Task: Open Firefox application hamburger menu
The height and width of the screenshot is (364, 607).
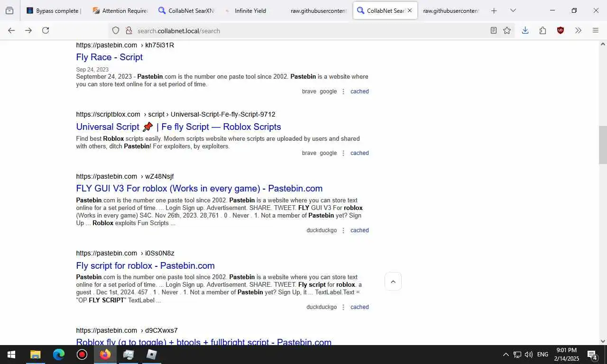Action: click(x=596, y=30)
